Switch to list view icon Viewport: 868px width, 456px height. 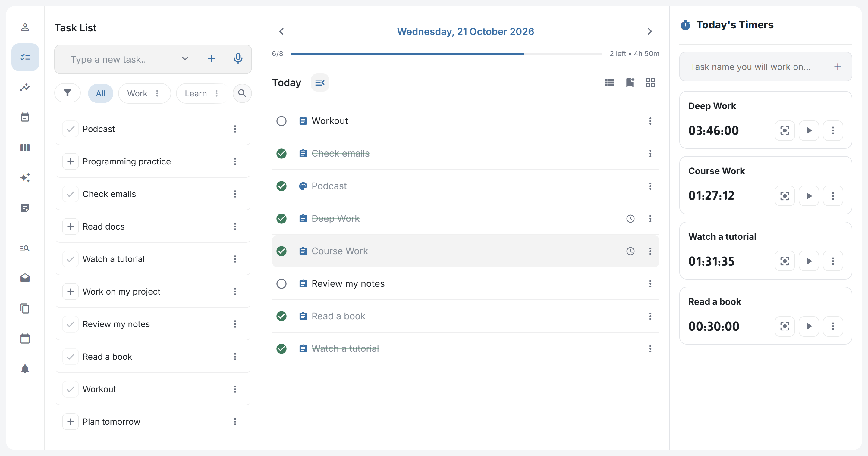point(609,83)
